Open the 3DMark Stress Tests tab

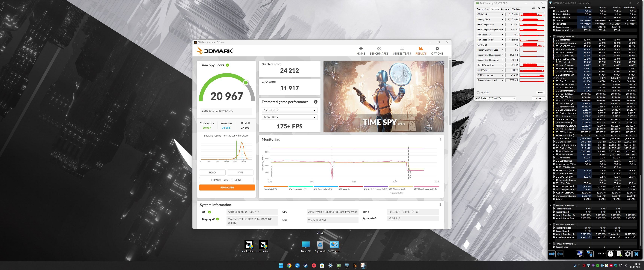pyautogui.click(x=402, y=51)
